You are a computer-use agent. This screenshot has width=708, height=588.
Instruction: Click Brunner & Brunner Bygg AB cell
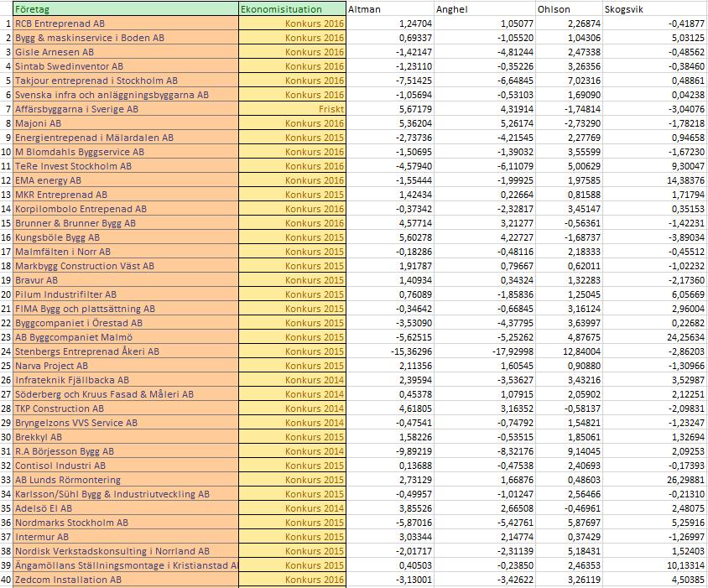(x=126, y=223)
